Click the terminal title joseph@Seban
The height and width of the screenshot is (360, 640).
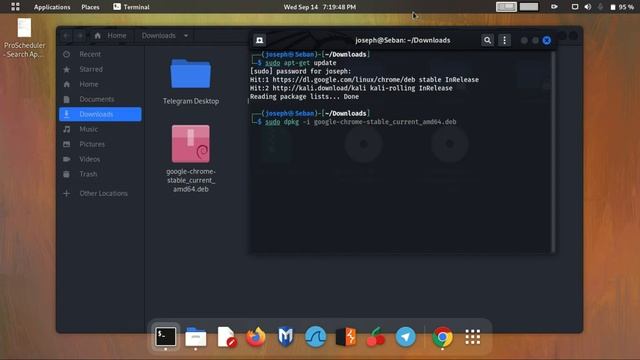click(x=403, y=40)
